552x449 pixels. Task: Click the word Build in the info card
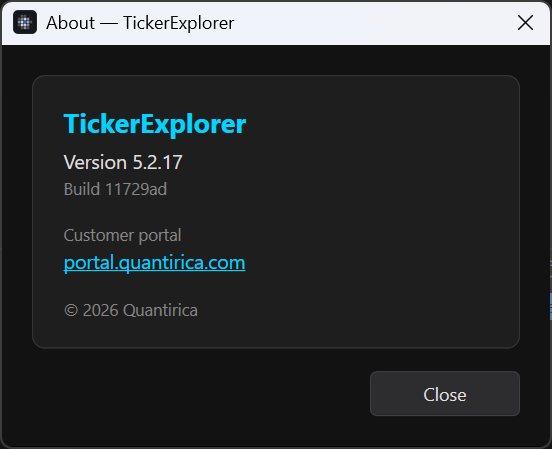(x=82, y=189)
